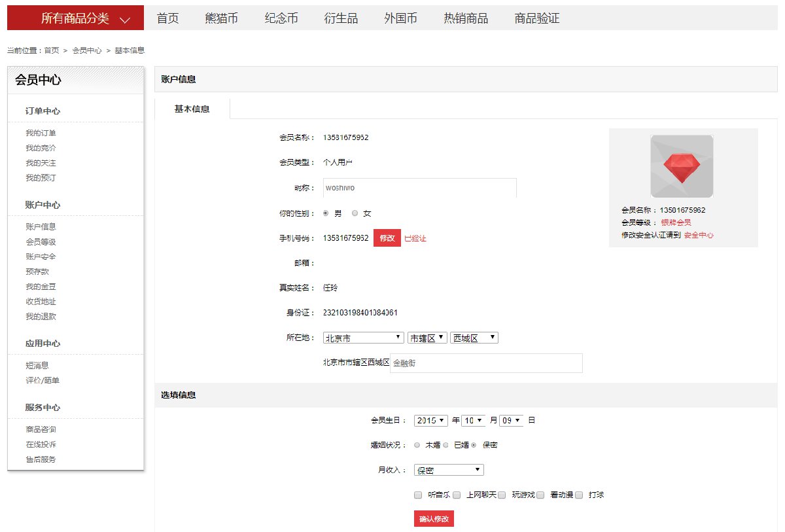The image size is (785, 532).
Task: Choose 已婚 marital status option
Action: coord(445,445)
